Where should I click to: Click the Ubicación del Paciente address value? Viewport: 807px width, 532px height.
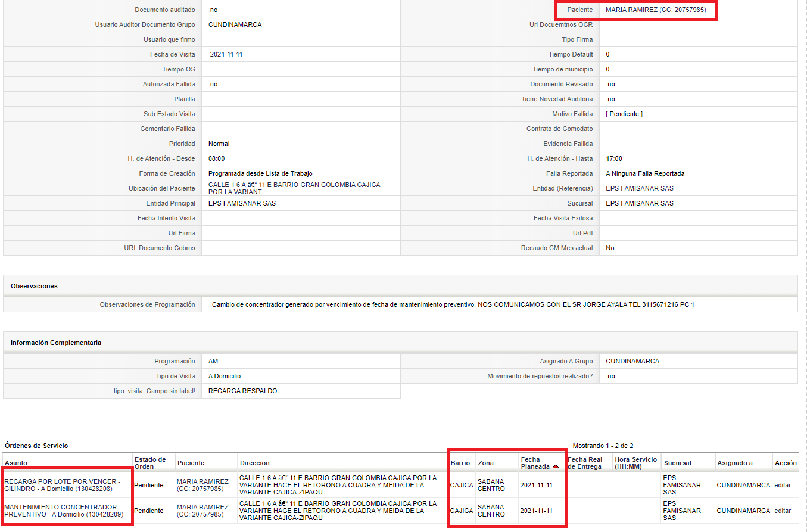coord(294,188)
